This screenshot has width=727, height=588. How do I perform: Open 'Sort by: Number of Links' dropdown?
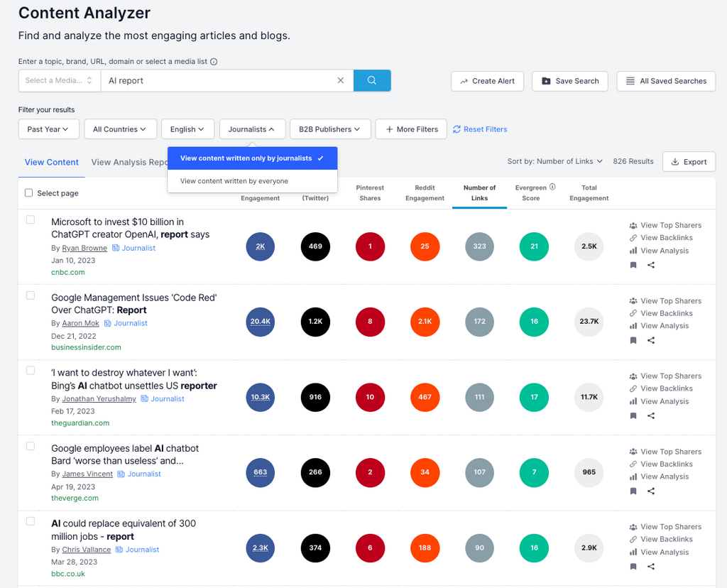click(554, 161)
